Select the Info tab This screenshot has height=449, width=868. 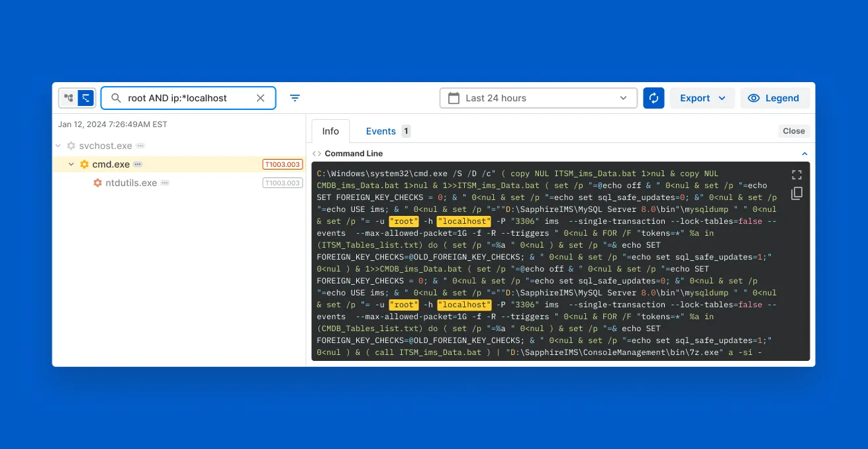pyautogui.click(x=330, y=130)
